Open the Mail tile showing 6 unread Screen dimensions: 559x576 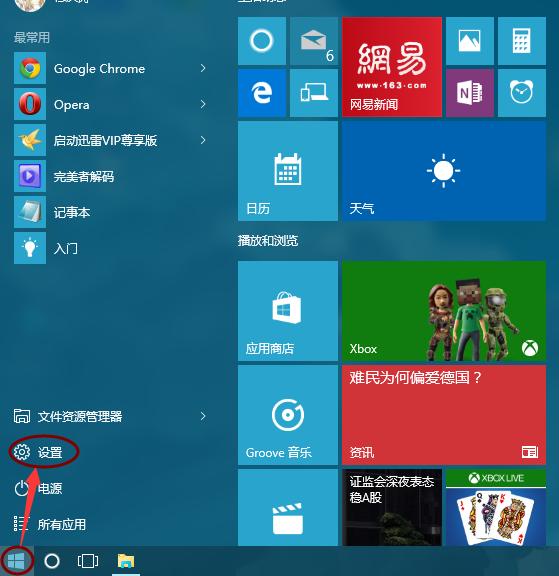tap(314, 41)
